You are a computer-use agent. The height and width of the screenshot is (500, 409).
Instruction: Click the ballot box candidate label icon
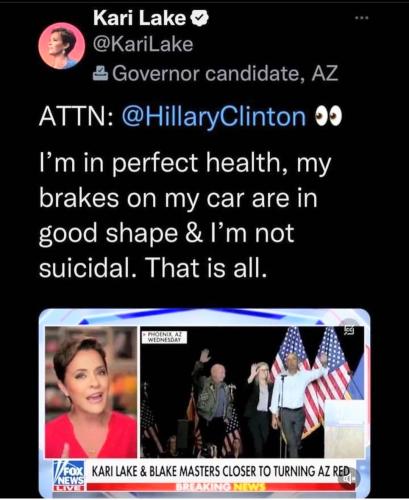[100, 74]
